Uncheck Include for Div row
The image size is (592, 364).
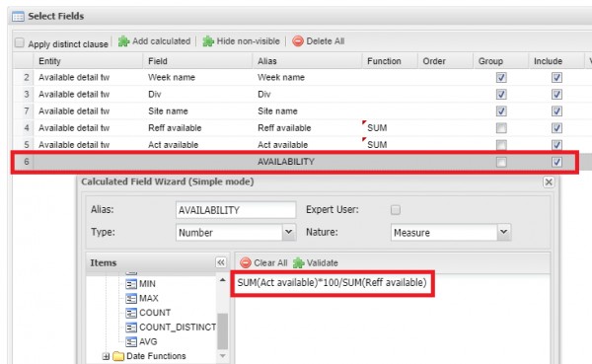(556, 94)
